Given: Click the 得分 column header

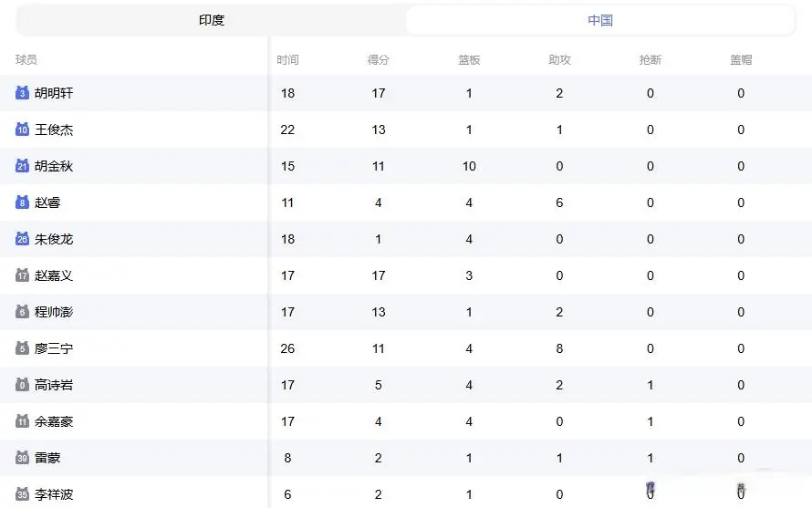Looking at the screenshot, I should (379, 60).
